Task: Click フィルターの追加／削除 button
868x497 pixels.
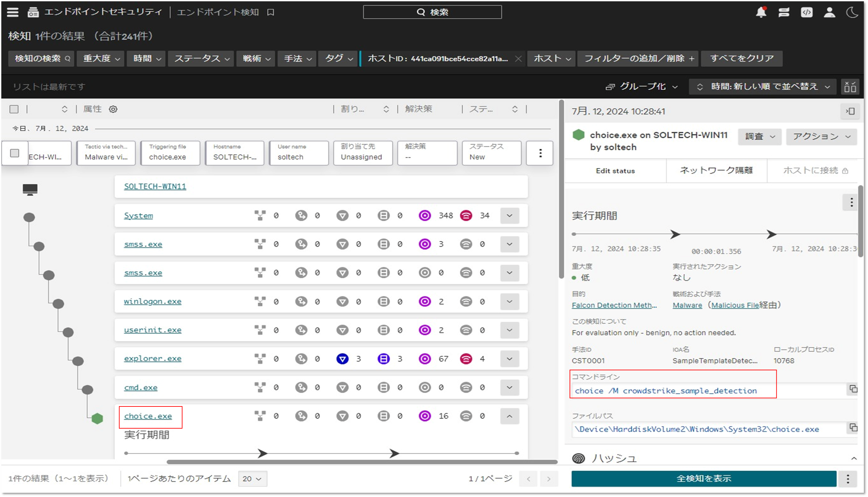Action: pos(638,59)
